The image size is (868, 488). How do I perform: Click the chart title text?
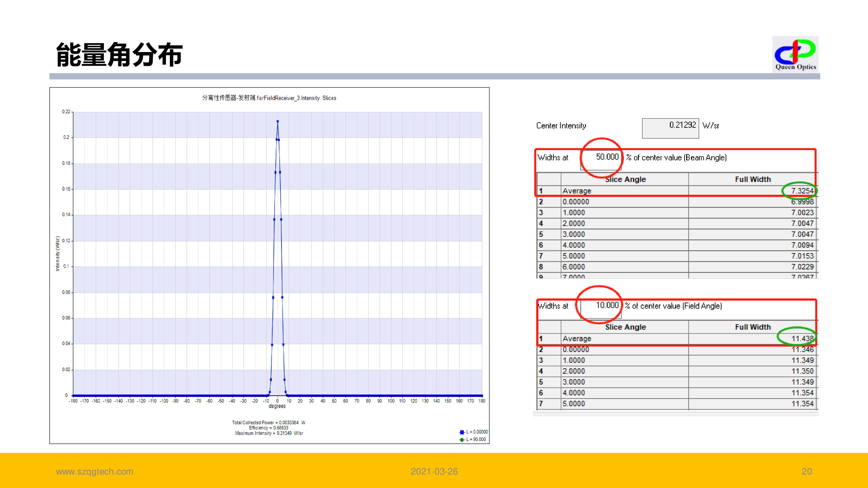coord(269,98)
